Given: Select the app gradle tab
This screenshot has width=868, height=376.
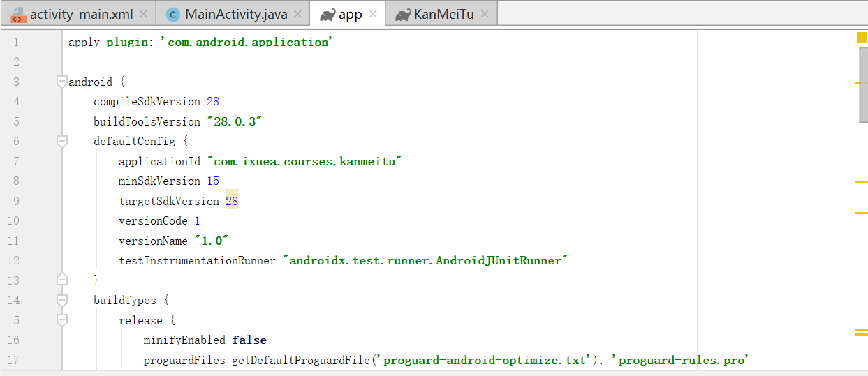Looking at the screenshot, I should click(351, 14).
